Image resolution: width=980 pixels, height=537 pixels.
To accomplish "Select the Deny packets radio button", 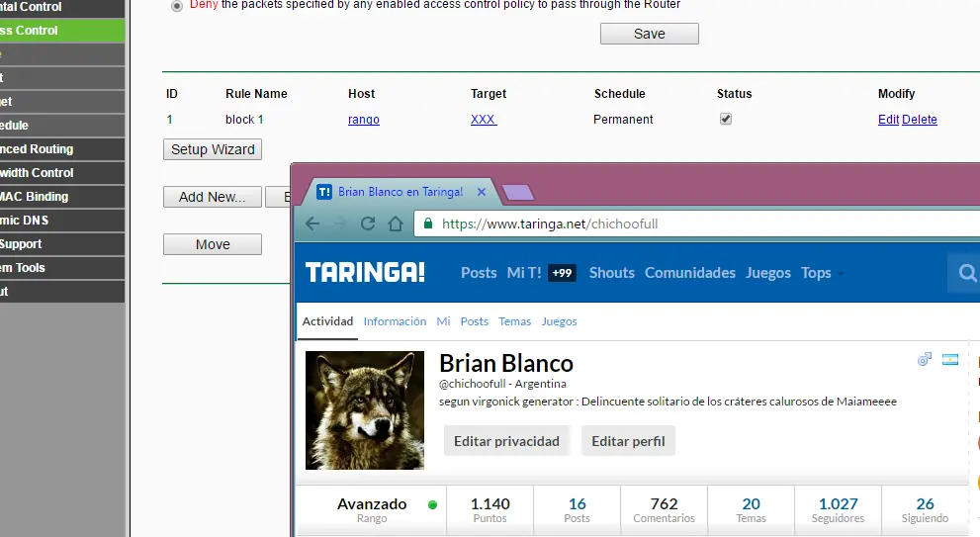I will (177, 6).
